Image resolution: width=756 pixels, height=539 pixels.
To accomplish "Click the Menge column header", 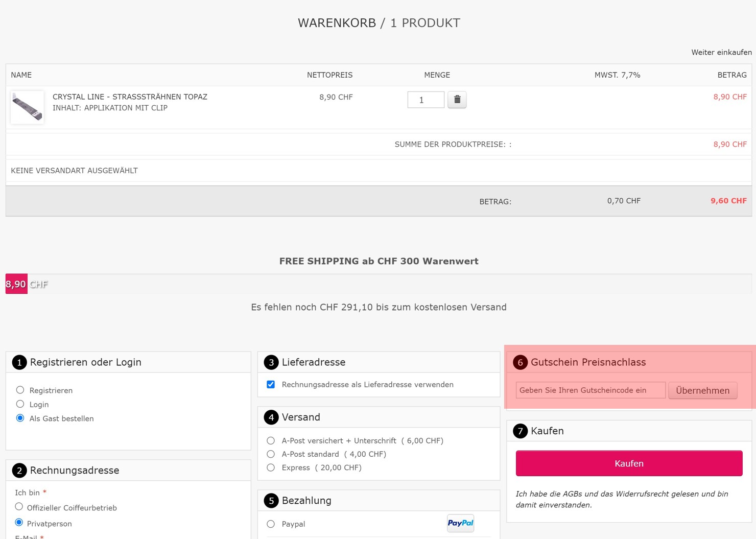I will 437,75.
